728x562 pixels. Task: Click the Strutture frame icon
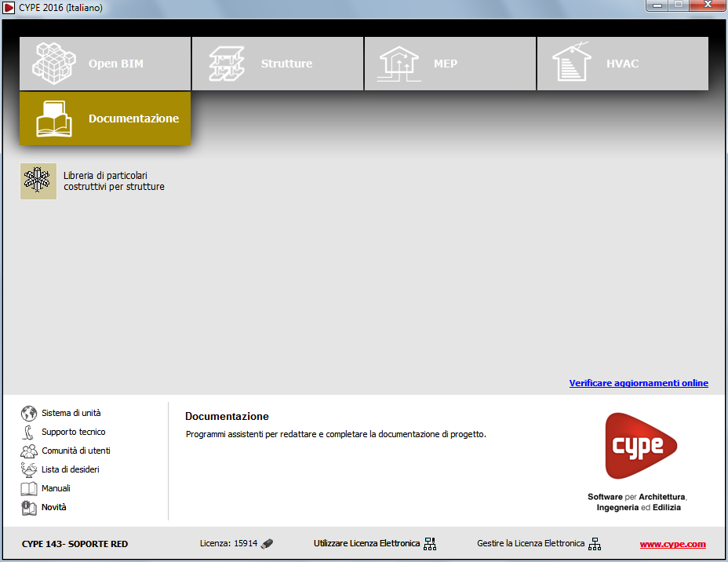click(x=227, y=64)
